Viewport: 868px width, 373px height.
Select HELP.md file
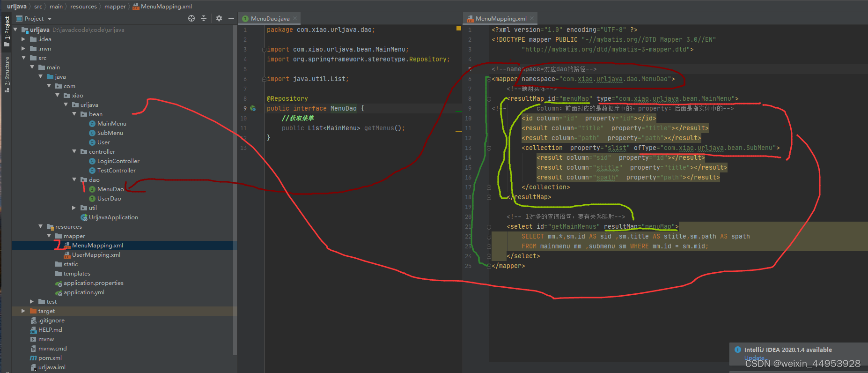click(50, 330)
